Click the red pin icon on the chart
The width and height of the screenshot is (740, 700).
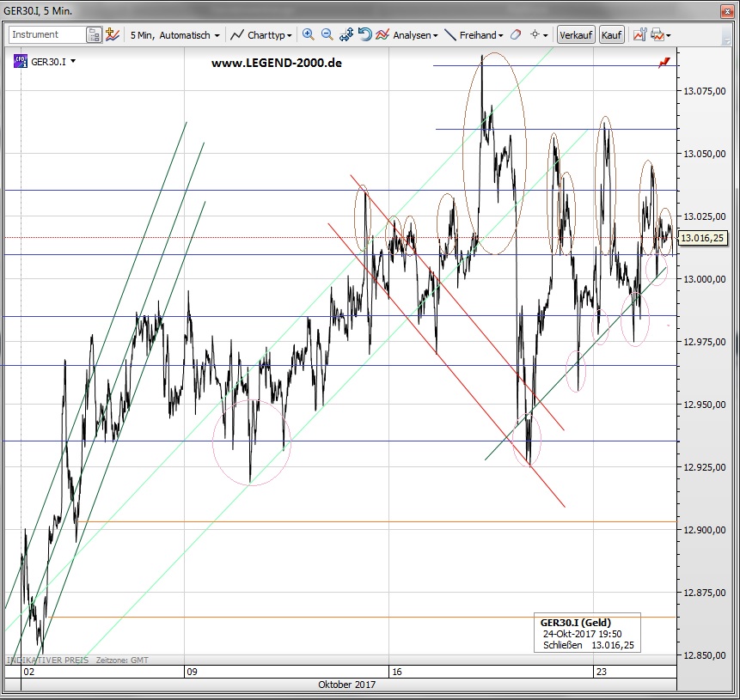(x=664, y=64)
